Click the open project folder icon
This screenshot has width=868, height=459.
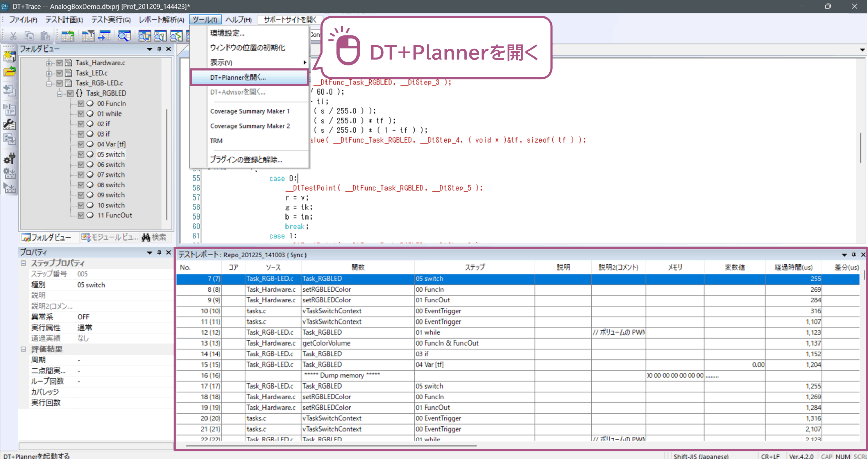click(x=9, y=71)
